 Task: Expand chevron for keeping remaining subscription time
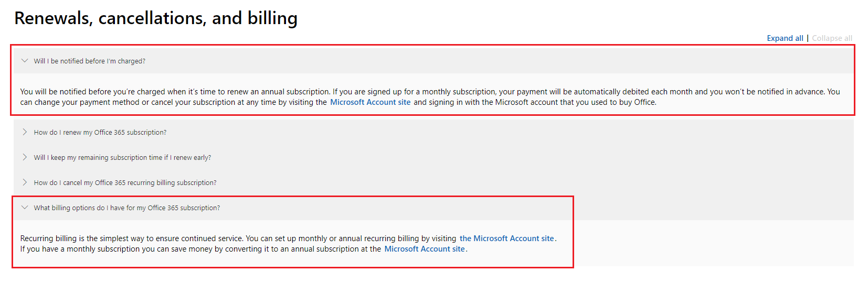[x=24, y=157]
